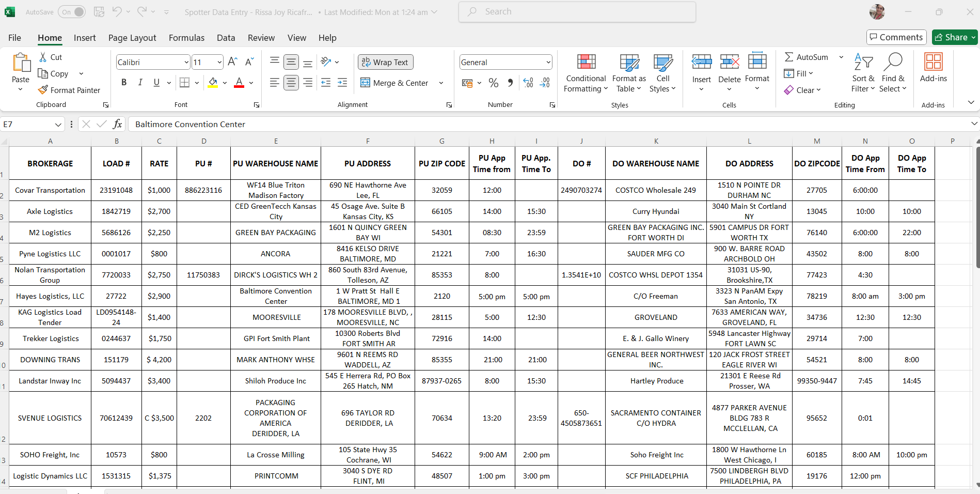Expand the Merge & Center dropdown arrow
The image size is (980, 494).
441,83
